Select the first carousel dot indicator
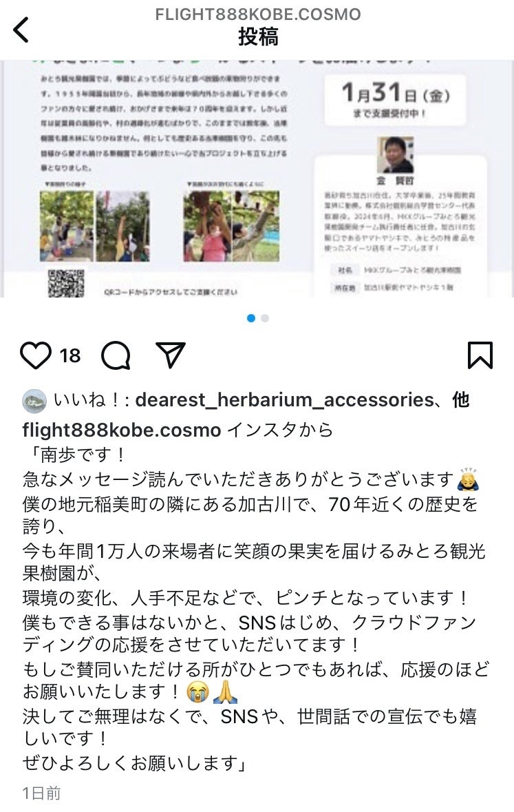The image size is (514, 812). coord(251,318)
